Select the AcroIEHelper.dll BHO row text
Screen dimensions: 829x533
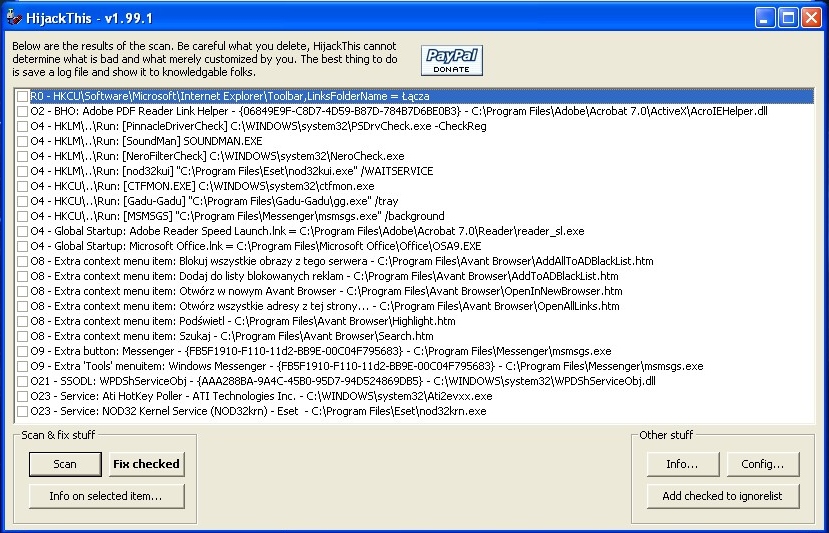pyautogui.click(x=399, y=112)
